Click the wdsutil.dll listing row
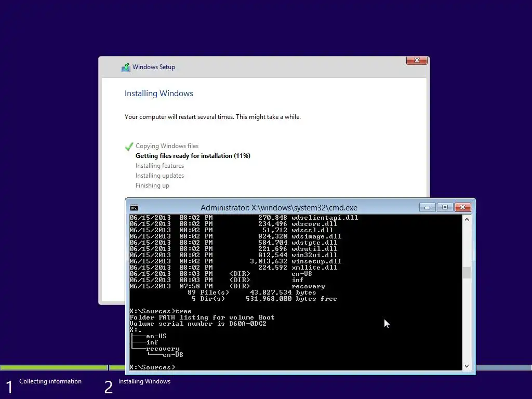Screen dimensions: 532x399 click(x=233, y=249)
